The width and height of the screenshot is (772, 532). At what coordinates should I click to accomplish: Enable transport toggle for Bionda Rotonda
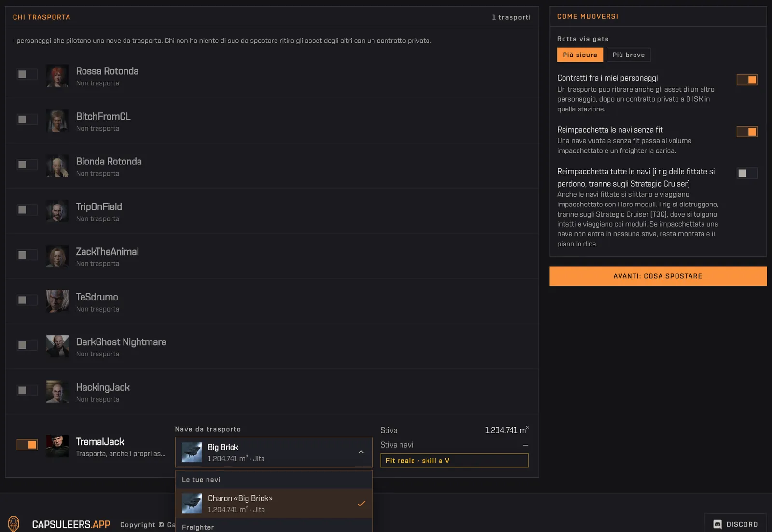coord(27,164)
